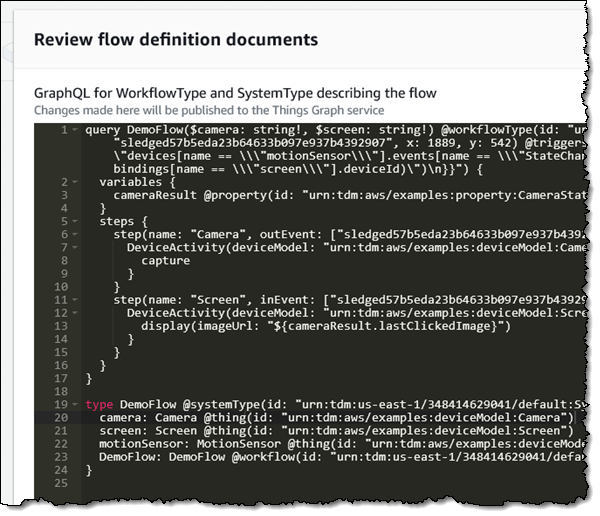Collapse the fold arrow on line 1
This screenshot has height=516, width=600.
point(77,131)
